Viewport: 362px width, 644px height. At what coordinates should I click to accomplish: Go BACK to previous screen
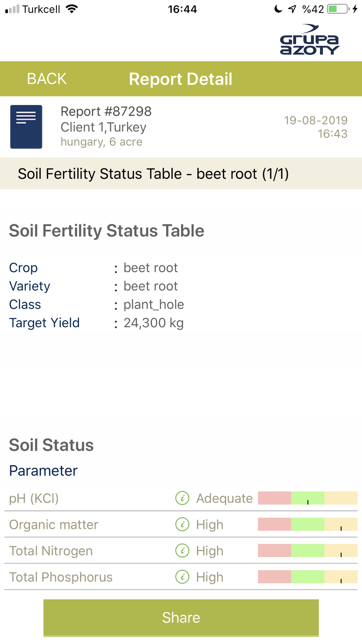tap(47, 79)
